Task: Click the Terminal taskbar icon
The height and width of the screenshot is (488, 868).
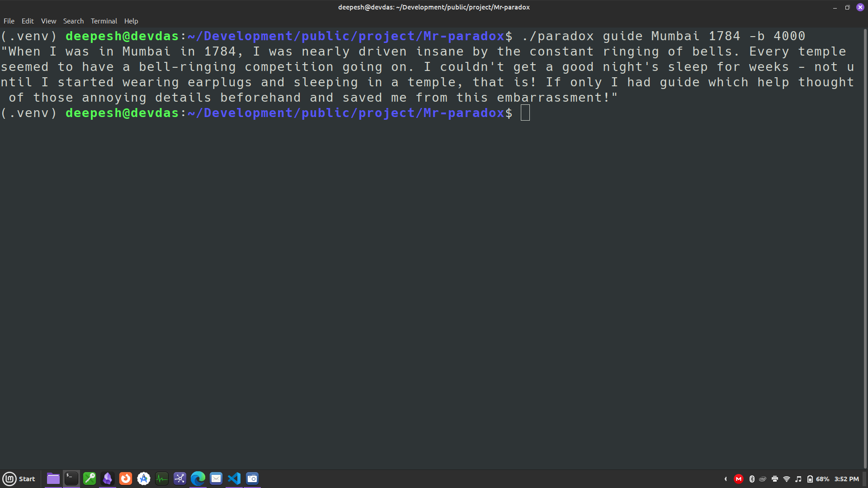Action: 71,479
